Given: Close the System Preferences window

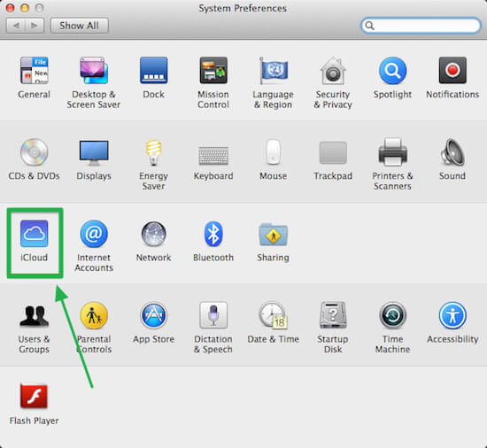Looking at the screenshot, I should coord(11,8).
